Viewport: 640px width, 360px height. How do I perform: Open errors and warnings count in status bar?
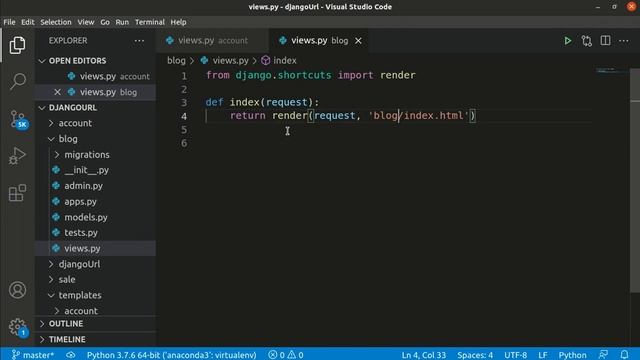[286, 355]
